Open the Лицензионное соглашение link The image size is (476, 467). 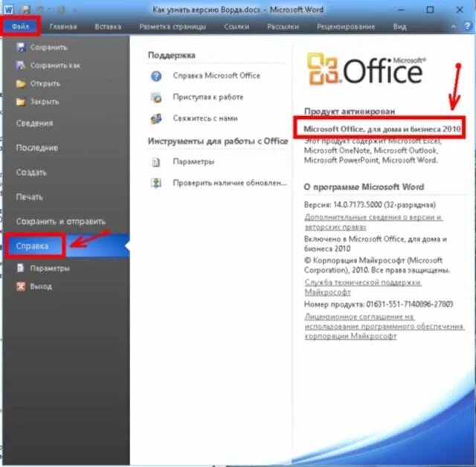[x=384, y=326]
